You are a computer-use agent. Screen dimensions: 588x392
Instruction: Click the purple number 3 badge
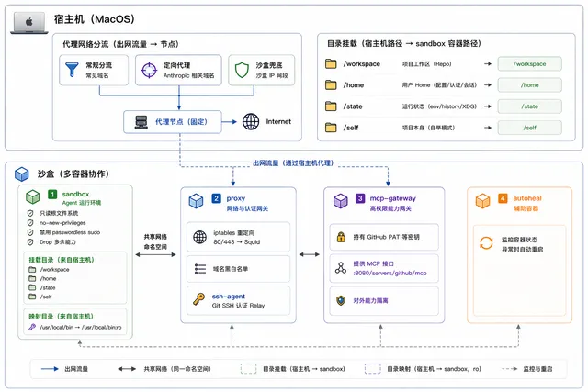(360, 198)
